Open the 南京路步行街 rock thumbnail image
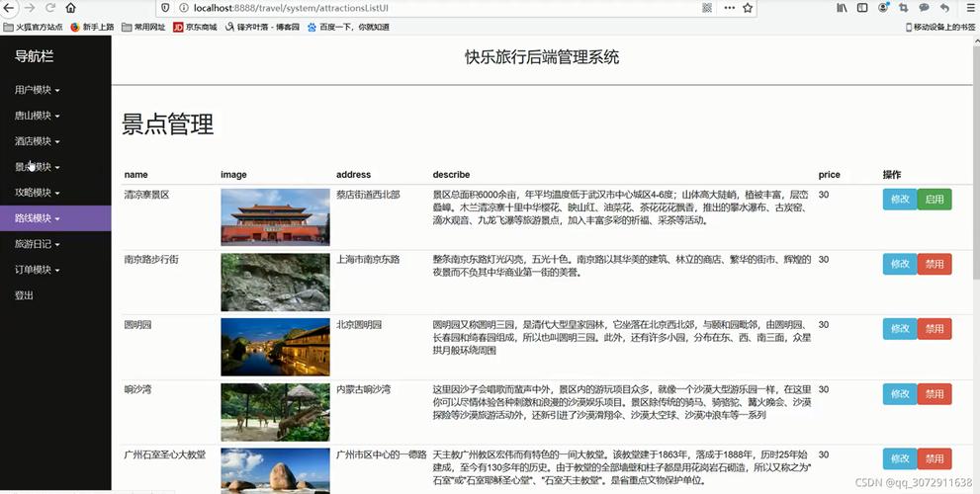 275,283
